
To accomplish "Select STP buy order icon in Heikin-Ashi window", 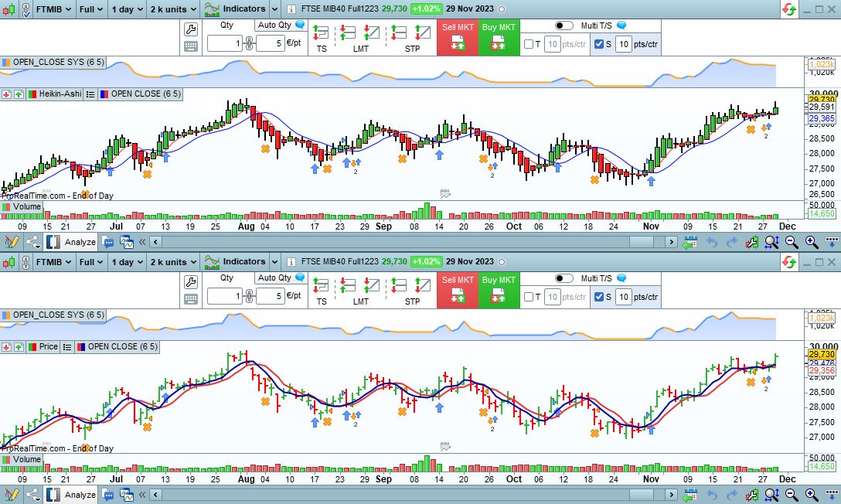I will [423, 33].
